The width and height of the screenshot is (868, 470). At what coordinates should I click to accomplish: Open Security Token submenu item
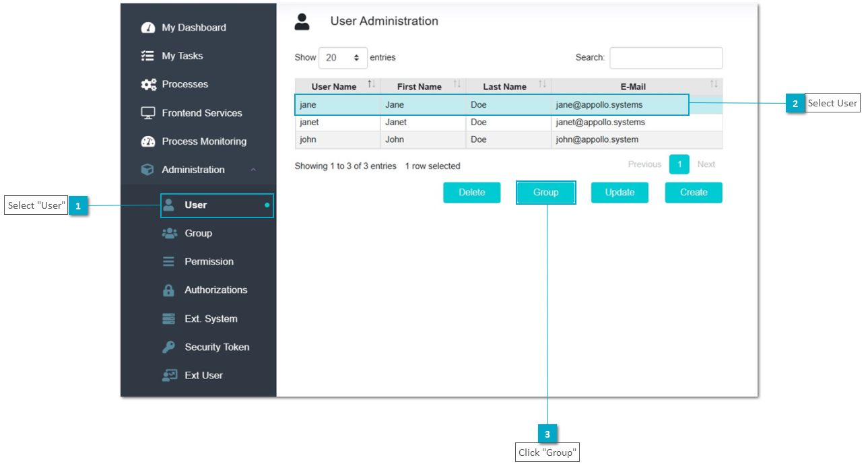(217, 347)
